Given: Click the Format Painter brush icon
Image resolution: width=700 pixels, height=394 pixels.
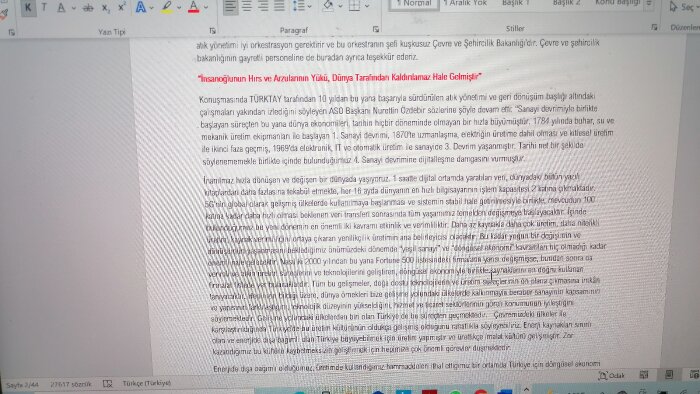Looking at the screenshot, I should 4,15.
